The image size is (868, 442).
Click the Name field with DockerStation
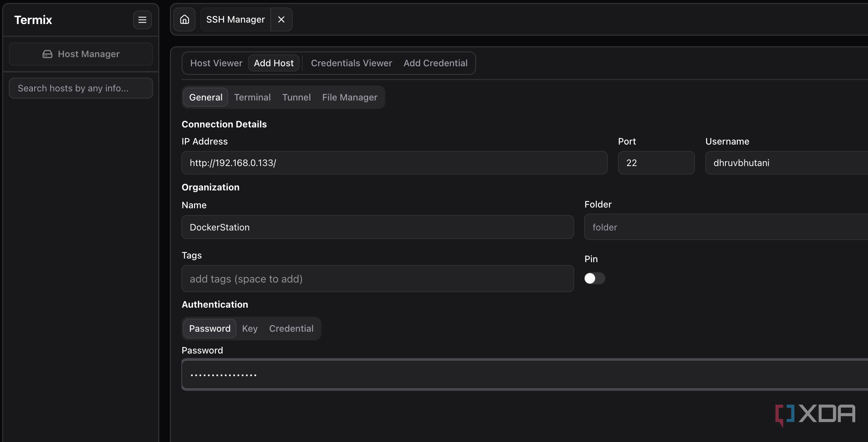[378, 227]
